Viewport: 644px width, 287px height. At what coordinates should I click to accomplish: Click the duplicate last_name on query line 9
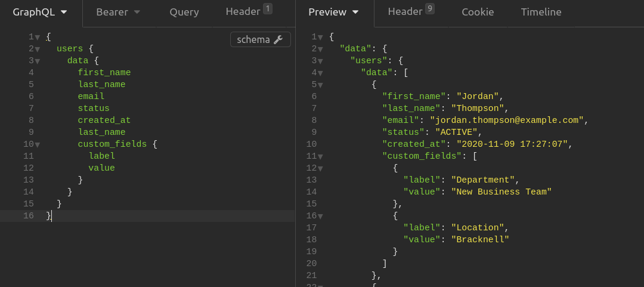(x=102, y=132)
